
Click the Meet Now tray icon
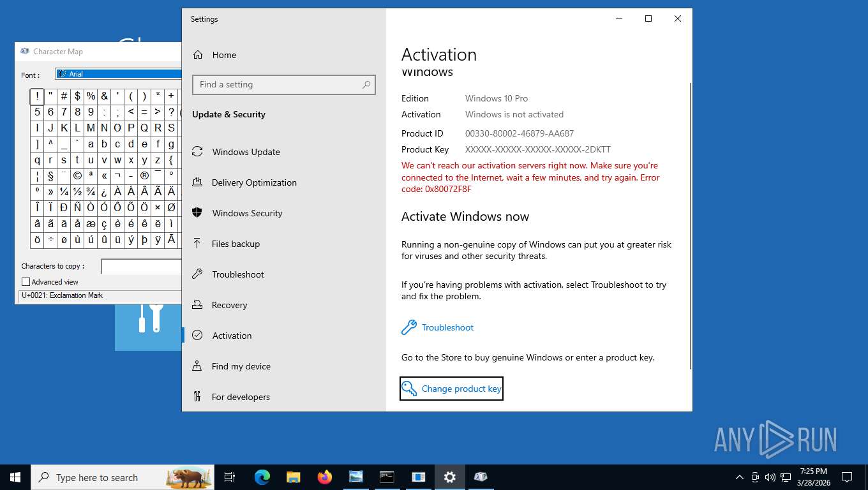[755, 477]
